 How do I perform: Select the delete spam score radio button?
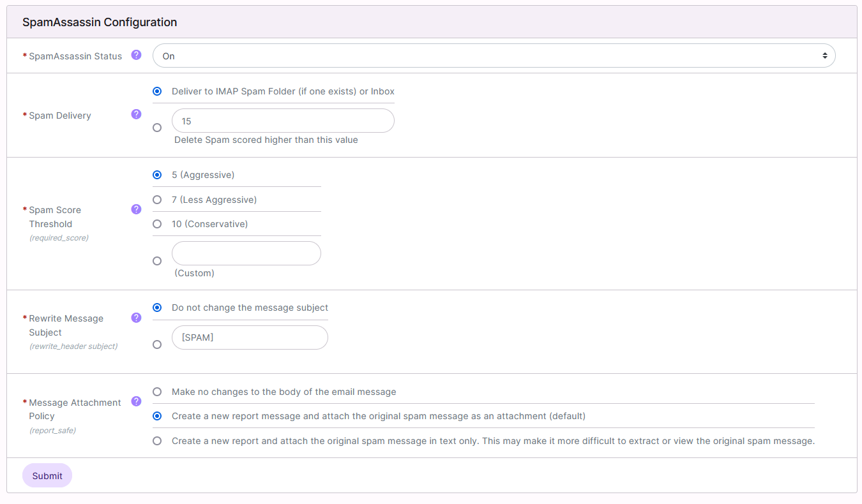coord(157,128)
